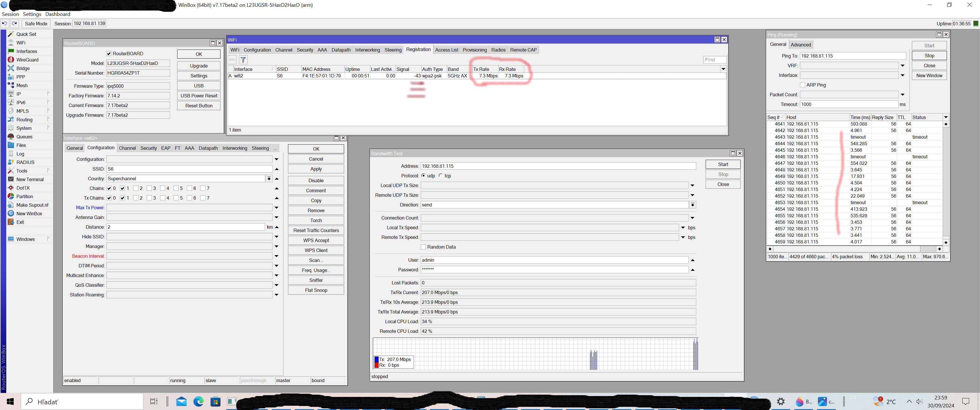Click the Queues sidebar icon
This screenshot has width=980, height=410.
(x=11, y=137)
